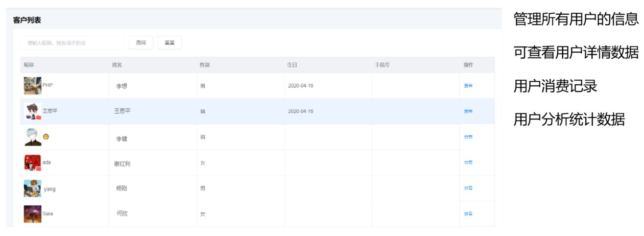Viewport: 644px width, 236px height.
Task: Open 查看 link in the 王思平 row
Action: coord(468,111)
